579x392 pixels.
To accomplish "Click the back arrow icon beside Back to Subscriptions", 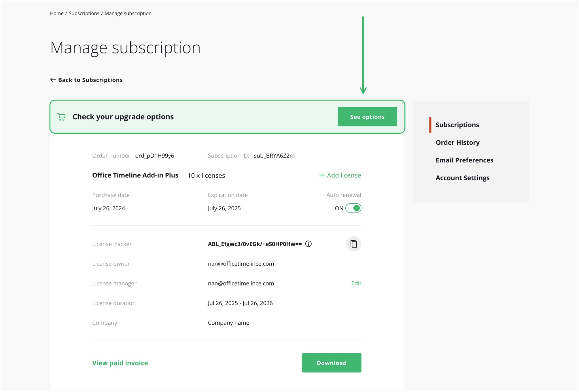I will [53, 80].
